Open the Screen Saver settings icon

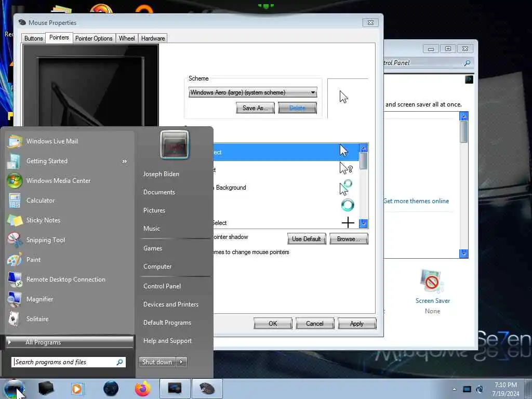[432, 282]
